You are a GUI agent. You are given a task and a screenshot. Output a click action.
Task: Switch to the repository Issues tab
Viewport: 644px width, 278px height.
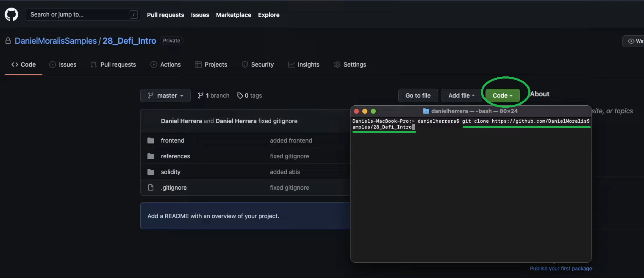tap(63, 65)
